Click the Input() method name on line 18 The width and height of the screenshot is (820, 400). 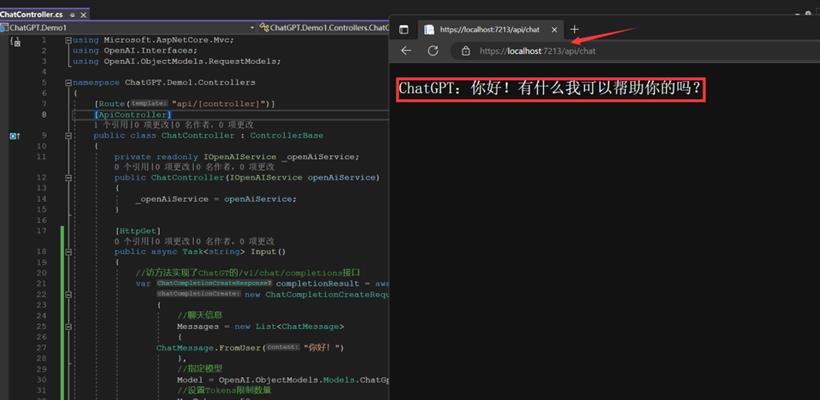coord(268,252)
